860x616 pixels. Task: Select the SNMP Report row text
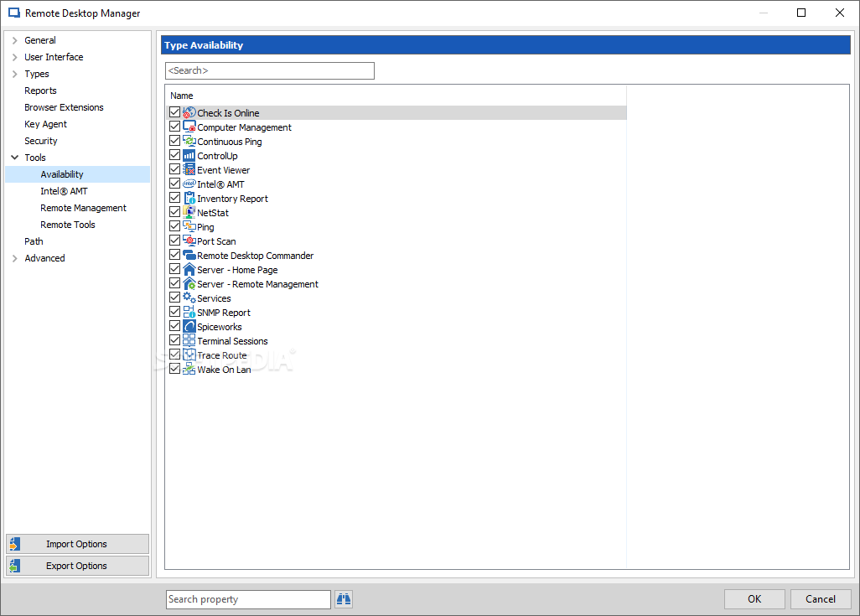click(223, 312)
